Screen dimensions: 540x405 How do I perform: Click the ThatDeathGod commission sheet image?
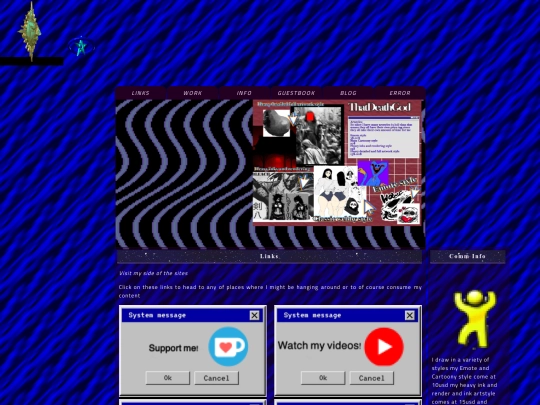[337, 163]
